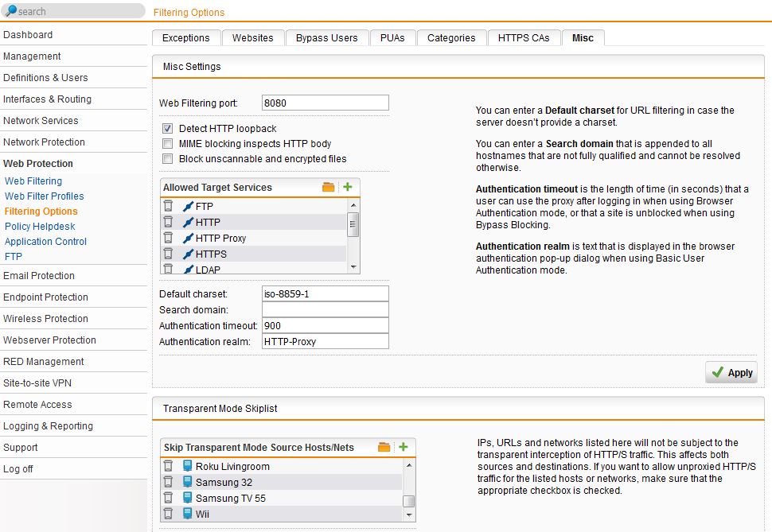Image resolution: width=772 pixels, height=532 pixels.
Task: Open the Filtering Options page link
Action: pyautogui.click(x=41, y=212)
